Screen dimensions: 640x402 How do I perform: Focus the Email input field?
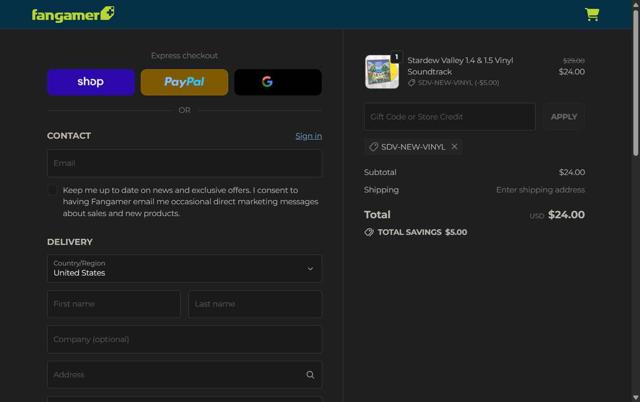pyautogui.click(x=184, y=163)
